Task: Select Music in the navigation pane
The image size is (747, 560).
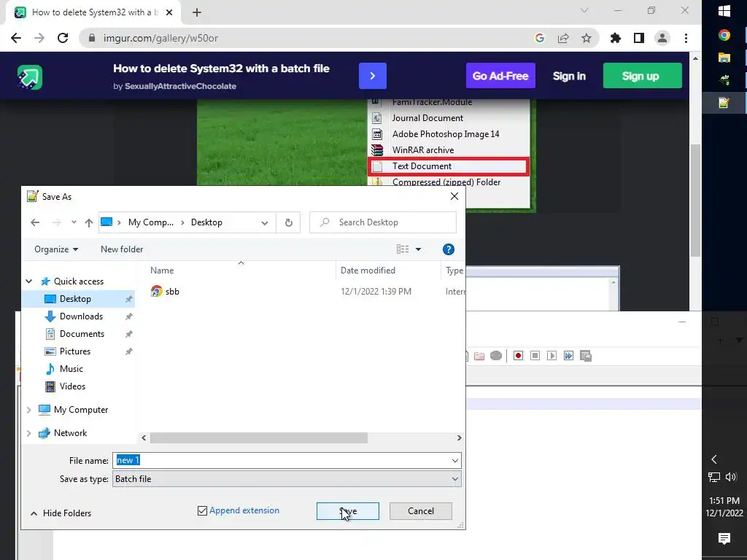Action: click(71, 369)
